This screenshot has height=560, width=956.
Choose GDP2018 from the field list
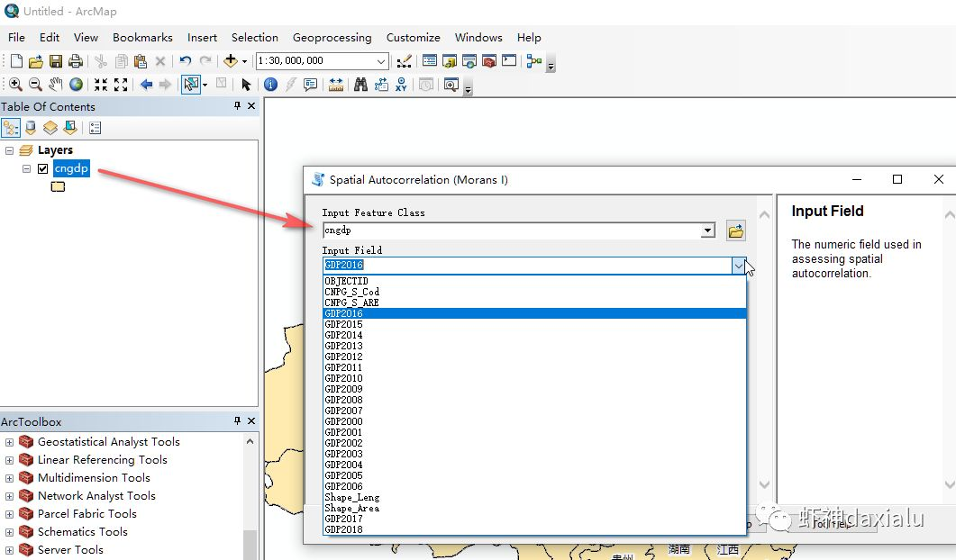(534, 529)
